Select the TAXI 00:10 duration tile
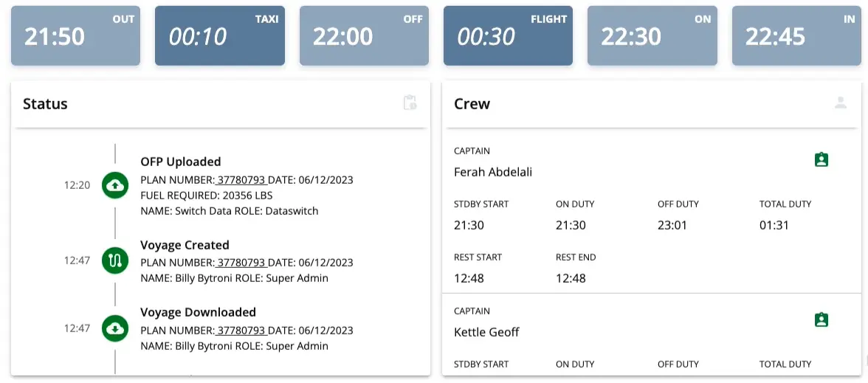Image resolution: width=868 pixels, height=383 pixels. click(x=219, y=36)
